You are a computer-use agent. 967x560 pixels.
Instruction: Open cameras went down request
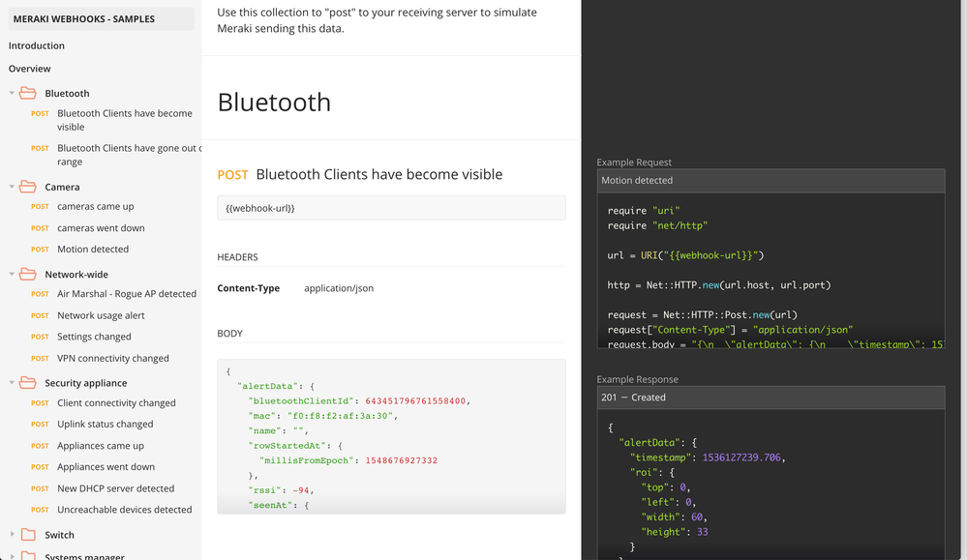point(101,228)
